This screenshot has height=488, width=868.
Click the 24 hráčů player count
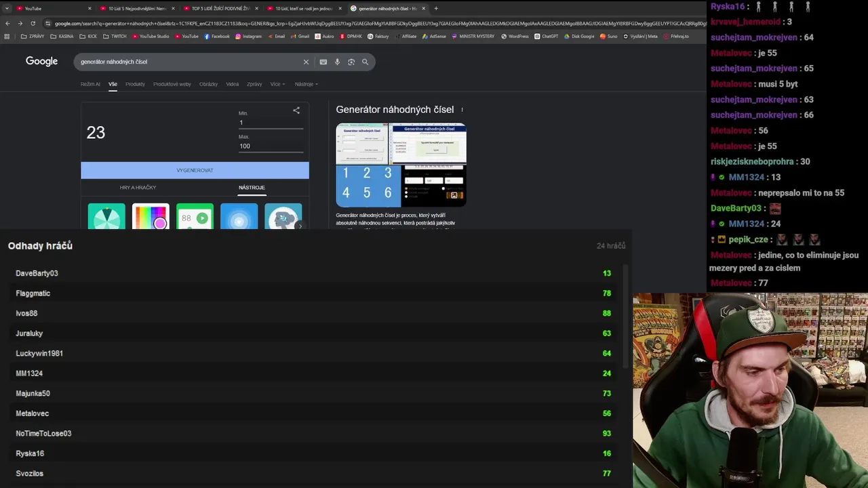tap(611, 246)
